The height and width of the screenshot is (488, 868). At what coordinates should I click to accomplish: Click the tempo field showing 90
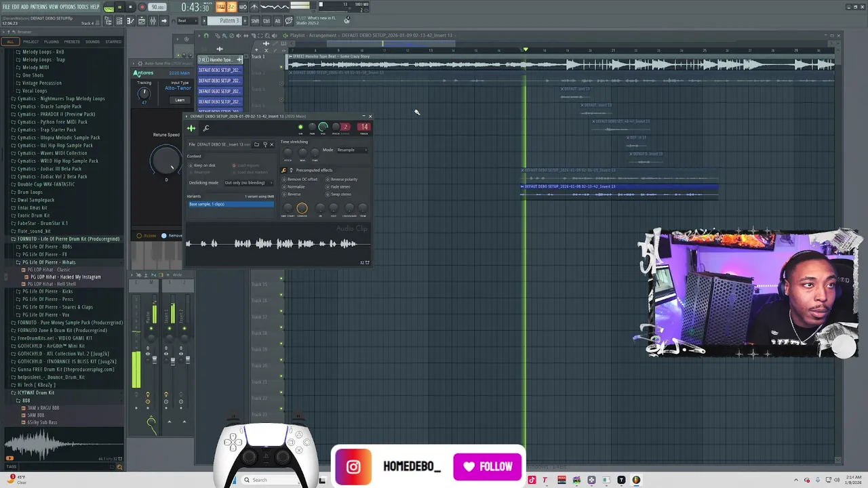point(157,7)
